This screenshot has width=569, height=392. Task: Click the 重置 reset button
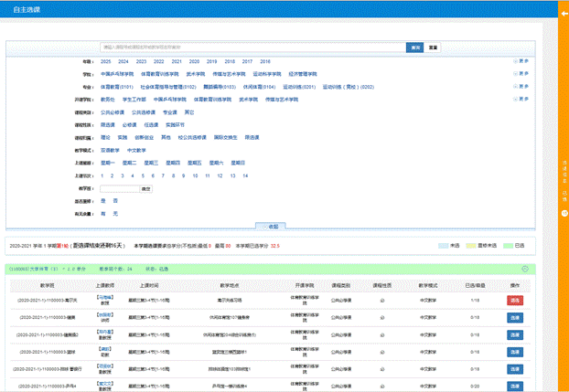[x=434, y=47]
